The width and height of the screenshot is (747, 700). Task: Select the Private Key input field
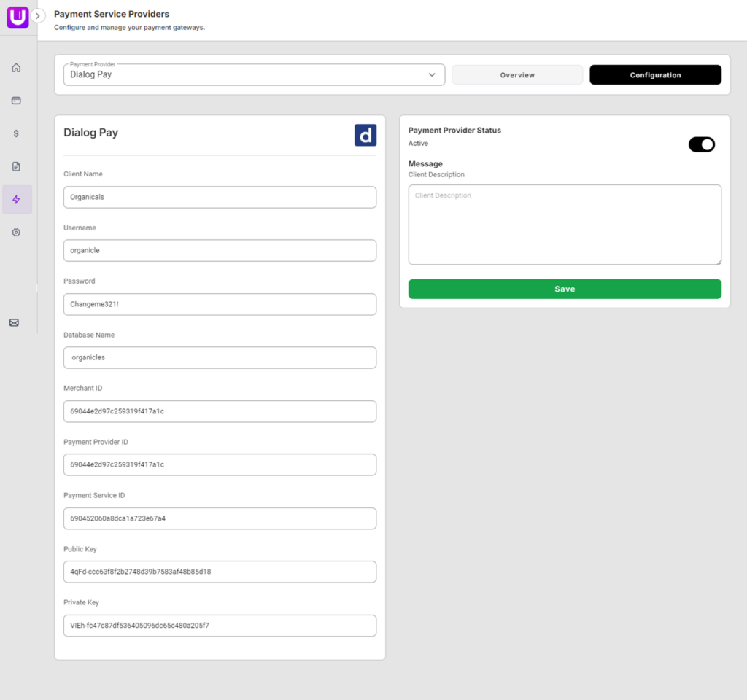point(220,626)
